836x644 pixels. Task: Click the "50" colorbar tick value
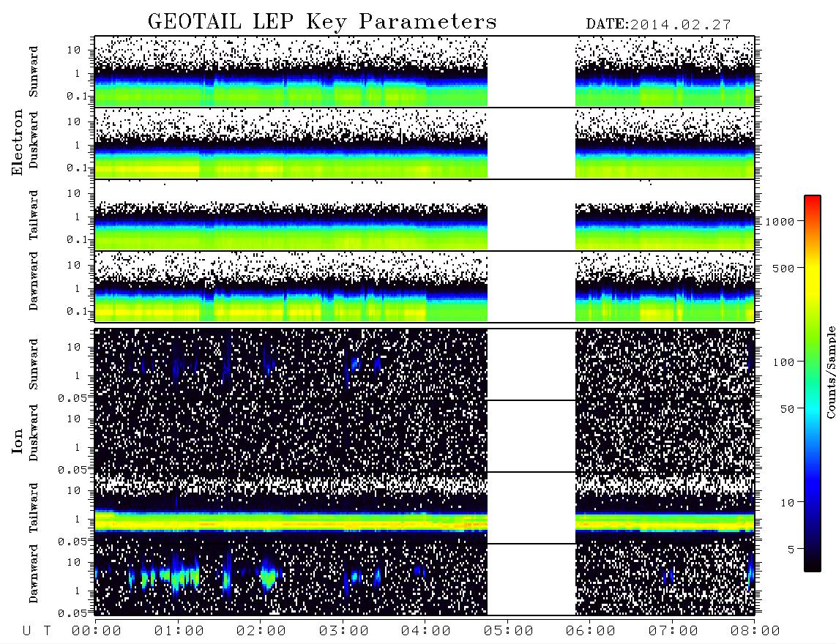(x=788, y=409)
